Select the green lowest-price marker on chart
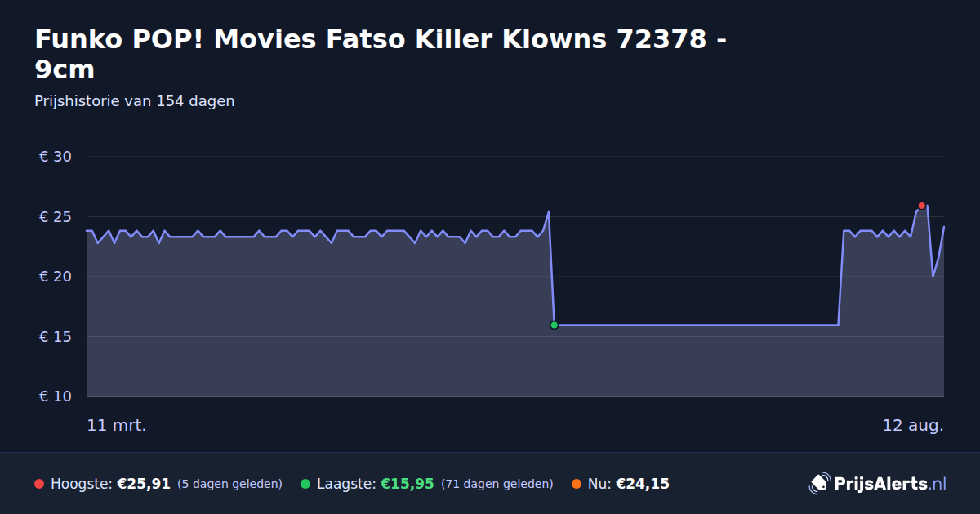Viewport: 980px width, 514px height. [x=554, y=325]
